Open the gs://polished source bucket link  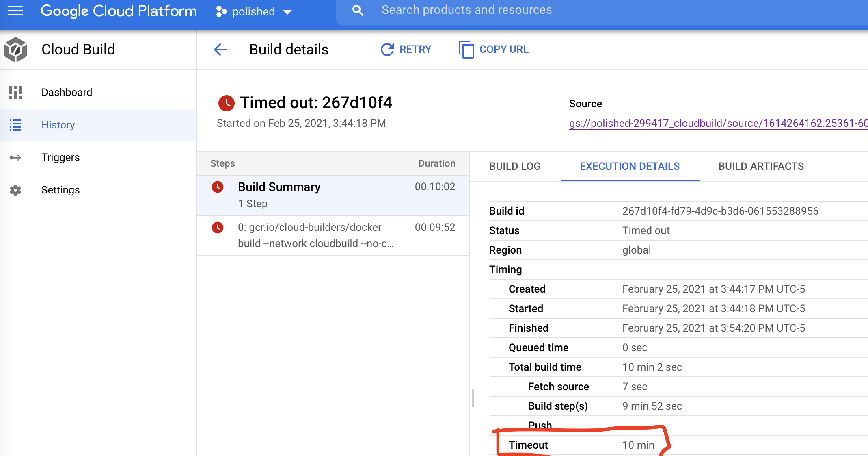[718, 123]
